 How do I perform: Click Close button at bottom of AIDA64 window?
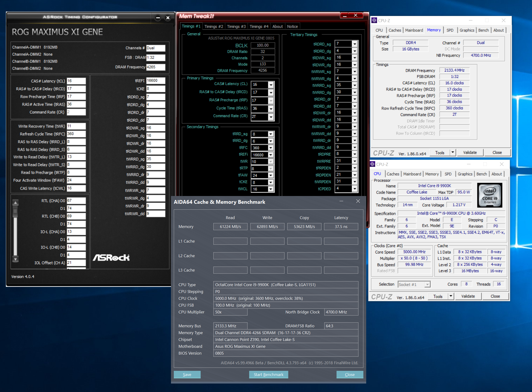tap(349, 374)
